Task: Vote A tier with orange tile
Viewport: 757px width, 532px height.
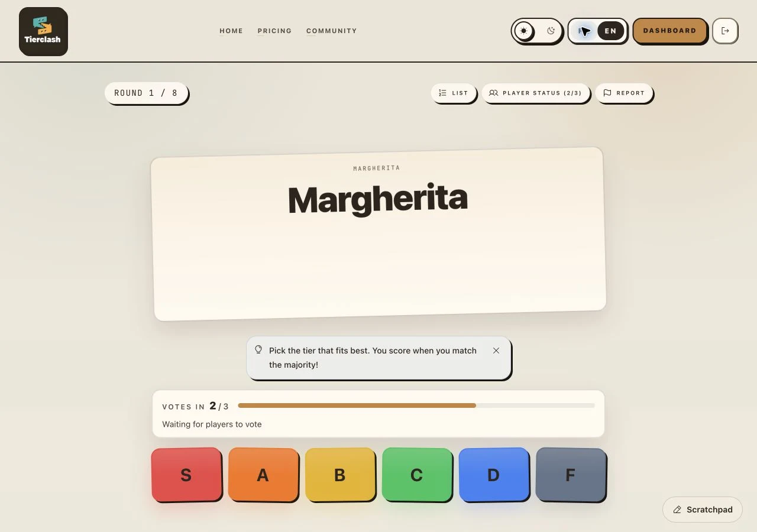Action: 263,475
